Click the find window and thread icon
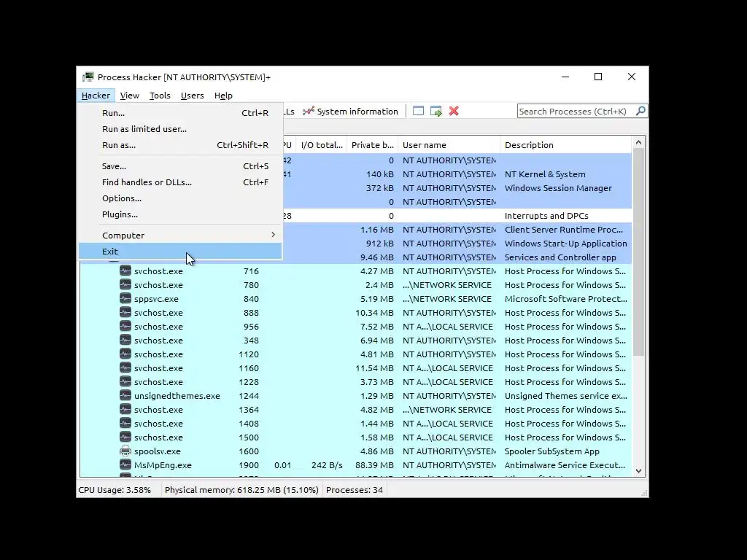The width and height of the screenshot is (747, 560). click(436, 111)
